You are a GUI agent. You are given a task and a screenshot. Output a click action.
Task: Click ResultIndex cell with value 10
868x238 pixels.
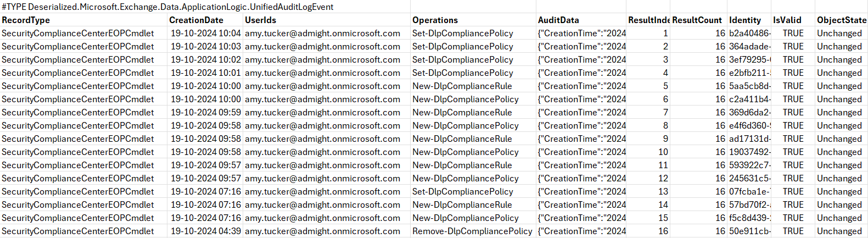pyautogui.click(x=648, y=152)
